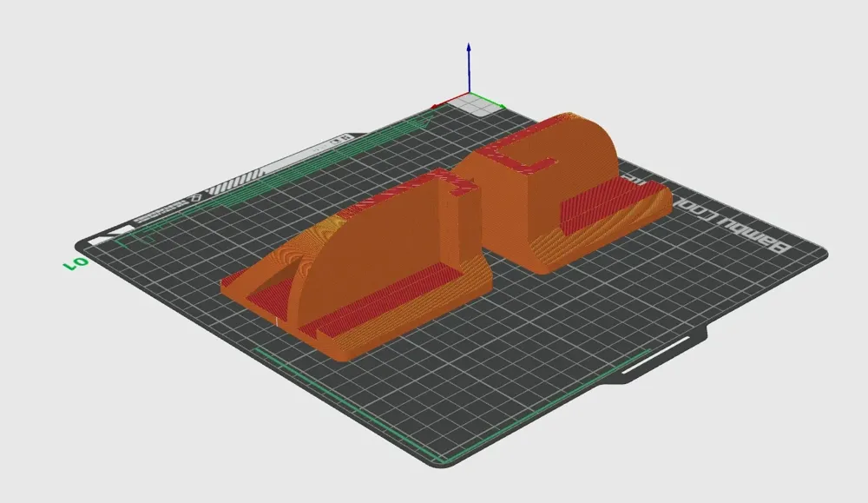Click the green Y-axis arrow of the orientation gizmo
The image size is (868, 503).
click(x=501, y=106)
